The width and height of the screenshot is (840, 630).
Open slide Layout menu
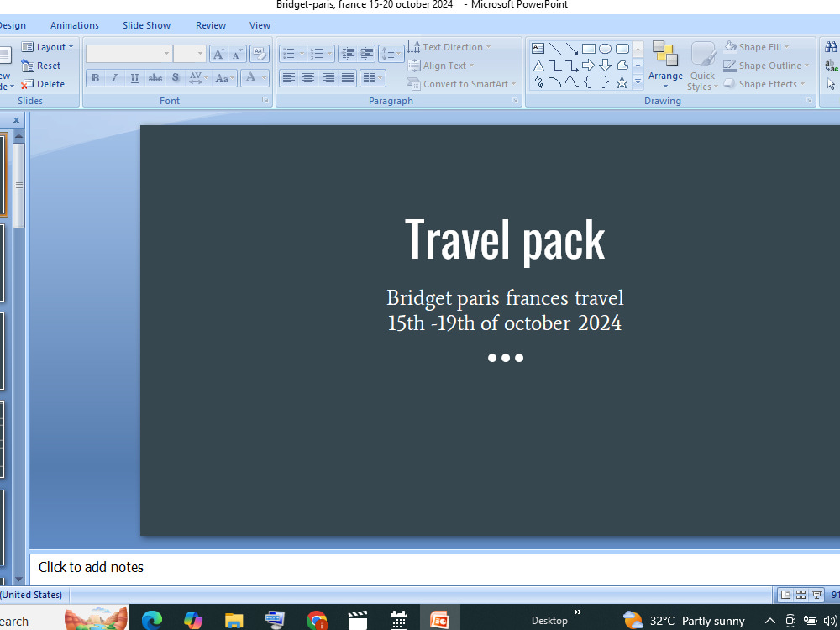click(47, 47)
